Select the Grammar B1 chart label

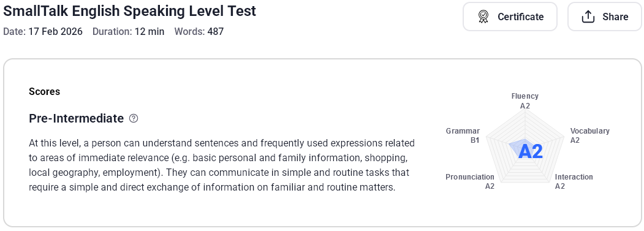[x=463, y=135]
